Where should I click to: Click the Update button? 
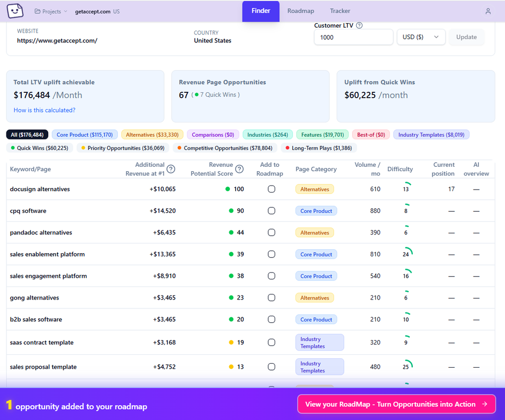467,37
